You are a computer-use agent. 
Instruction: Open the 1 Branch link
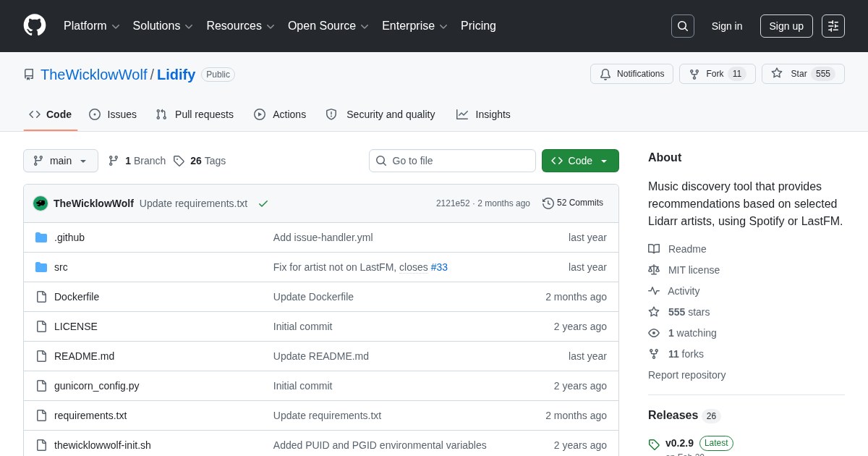pos(137,161)
